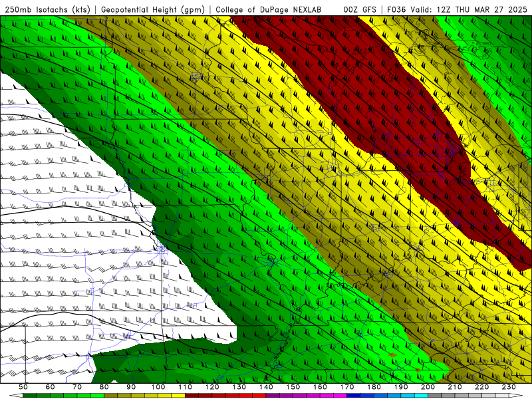The height and width of the screenshot is (399, 532).
Task: Click the 60 tick label on the color scale
Action: pyautogui.click(x=50, y=387)
